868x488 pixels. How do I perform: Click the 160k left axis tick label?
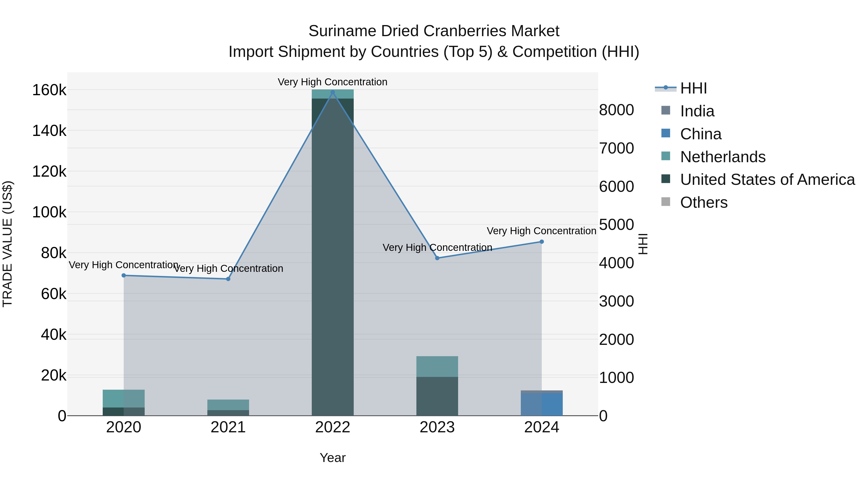pyautogui.click(x=49, y=90)
